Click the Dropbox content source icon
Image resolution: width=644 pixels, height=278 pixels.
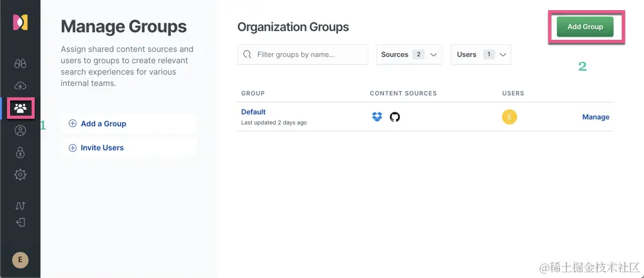377,117
